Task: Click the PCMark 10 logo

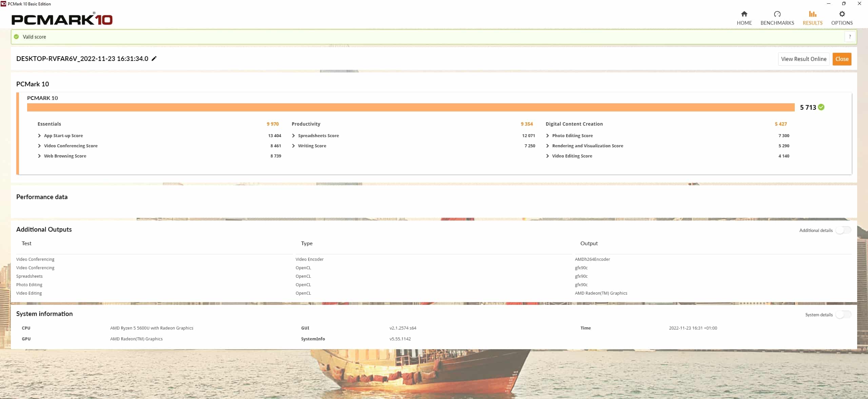Action: click(x=62, y=19)
